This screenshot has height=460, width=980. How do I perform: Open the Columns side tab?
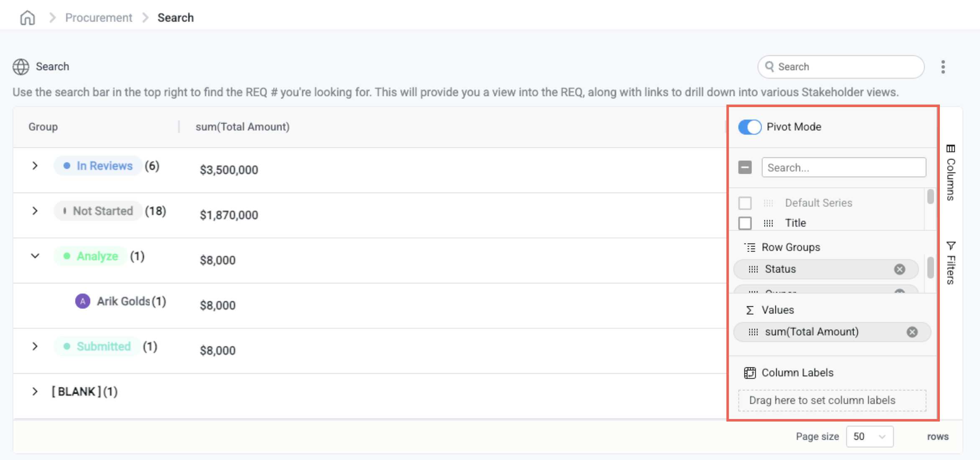950,172
